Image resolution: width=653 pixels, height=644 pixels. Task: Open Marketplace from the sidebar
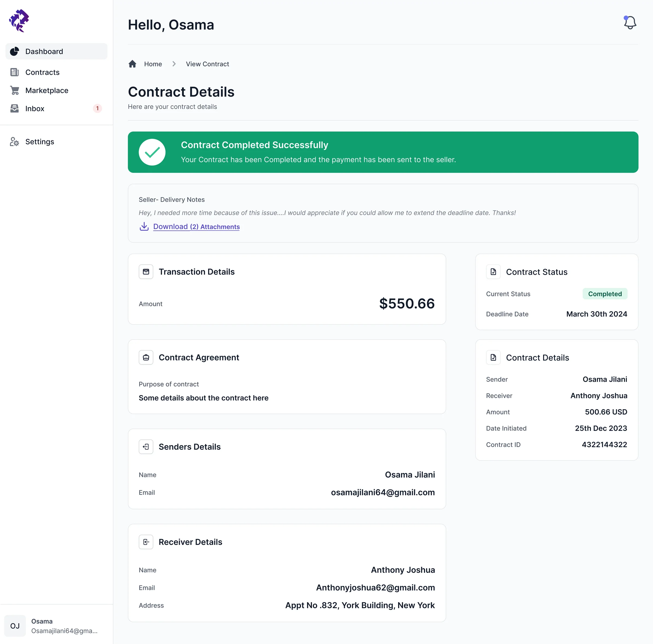coord(56,90)
